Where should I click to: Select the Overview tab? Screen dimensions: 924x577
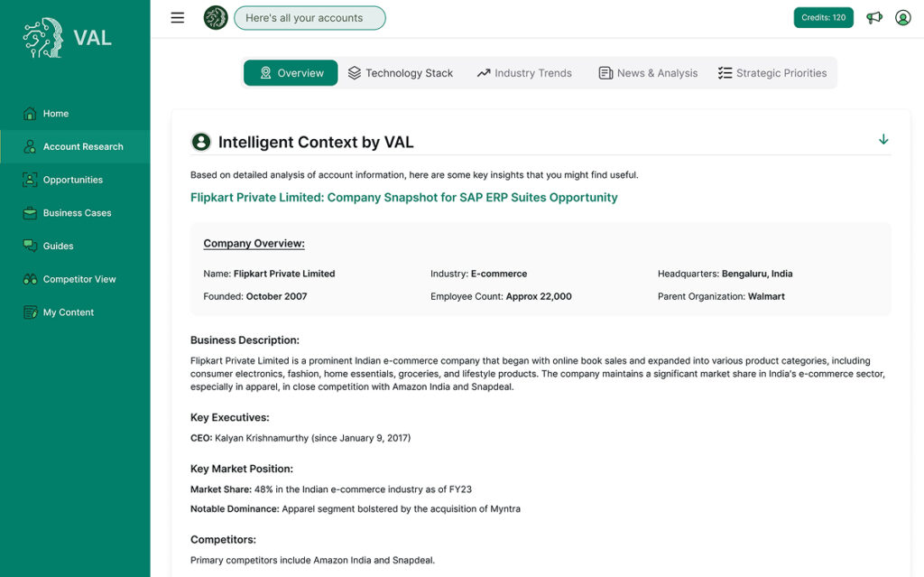[291, 73]
